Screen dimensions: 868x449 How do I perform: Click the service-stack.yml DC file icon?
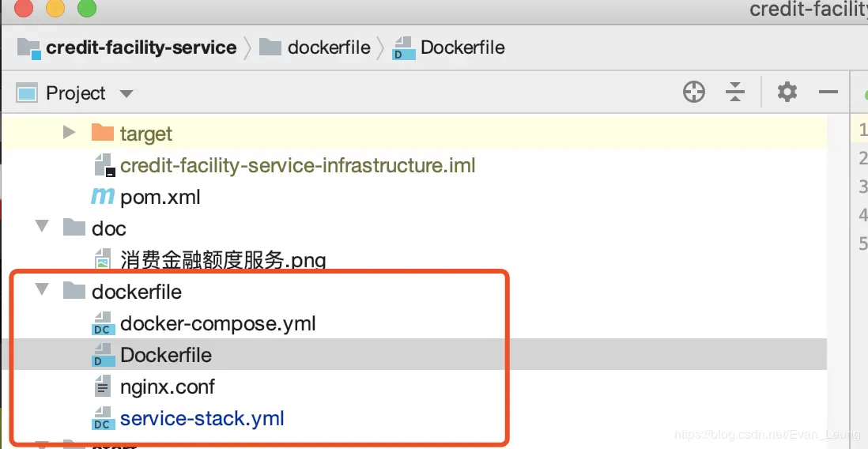coord(103,418)
